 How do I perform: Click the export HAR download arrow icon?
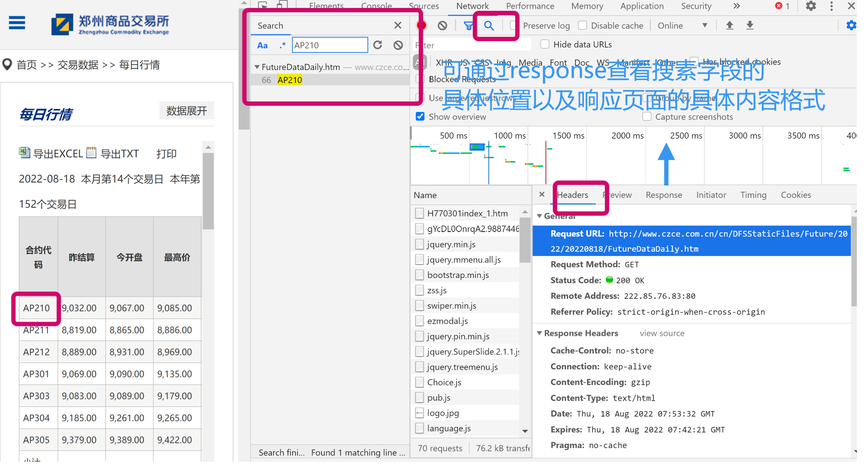pyautogui.click(x=749, y=25)
